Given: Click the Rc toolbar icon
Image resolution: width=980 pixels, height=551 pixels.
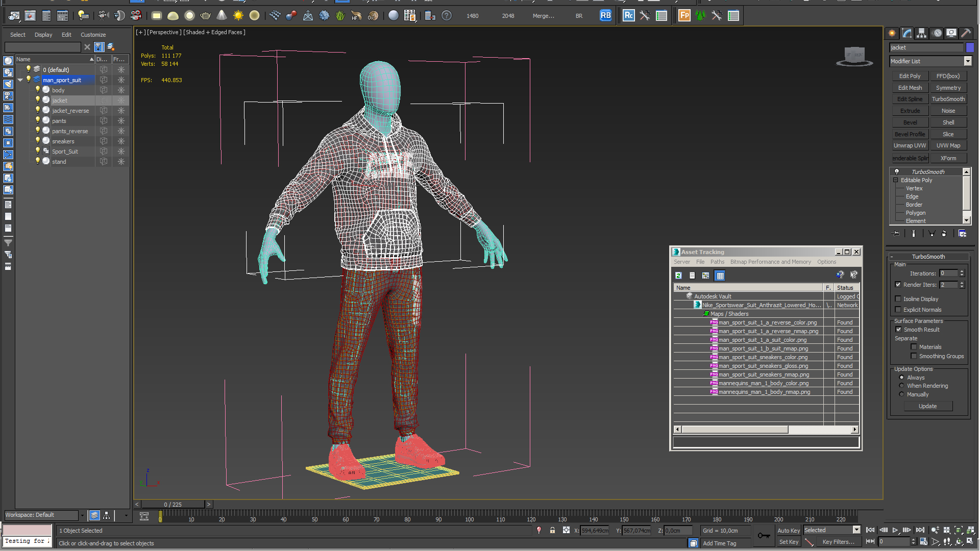Looking at the screenshot, I should coord(629,16).
